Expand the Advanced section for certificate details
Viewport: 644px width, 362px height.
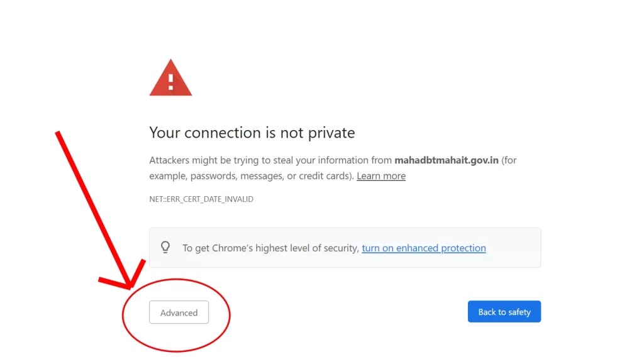179,312
